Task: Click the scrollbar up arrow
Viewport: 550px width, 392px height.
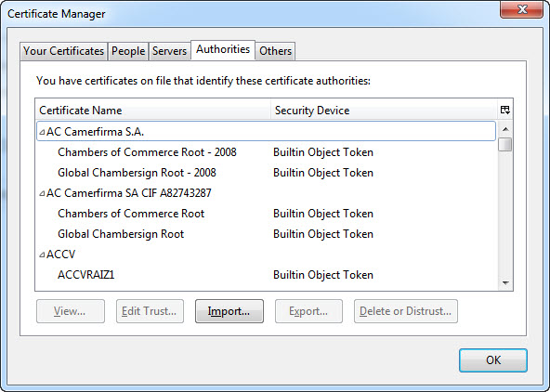Action: tap(505, 129)
